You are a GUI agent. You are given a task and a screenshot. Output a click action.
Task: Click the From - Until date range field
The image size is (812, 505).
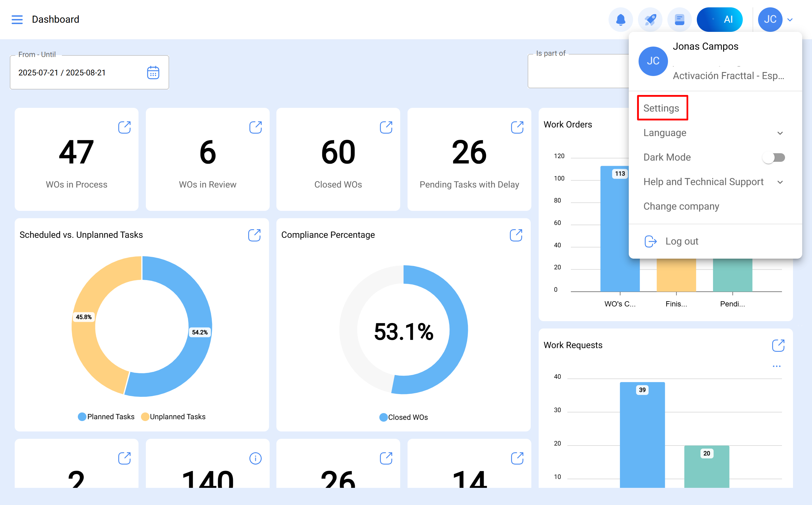tap(77, 73)
